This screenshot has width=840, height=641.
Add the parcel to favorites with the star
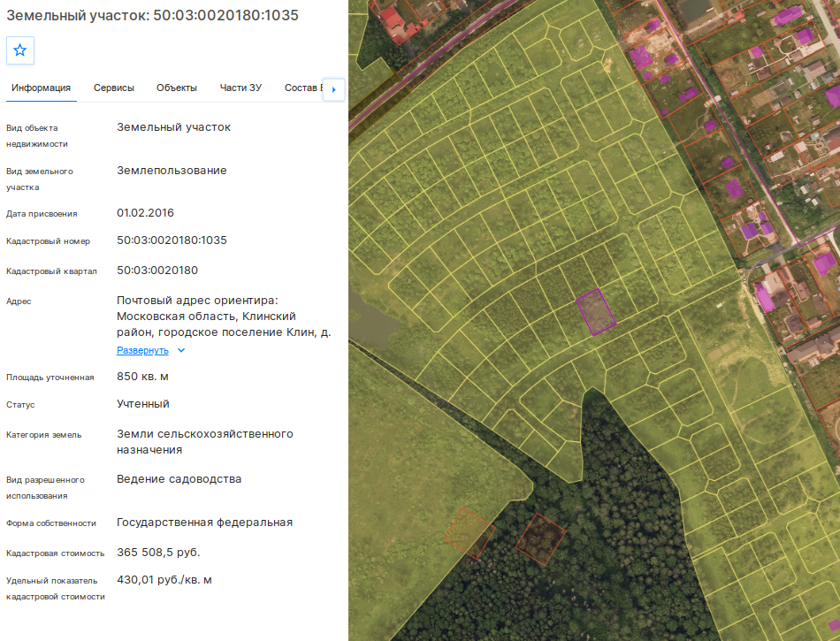20,50
